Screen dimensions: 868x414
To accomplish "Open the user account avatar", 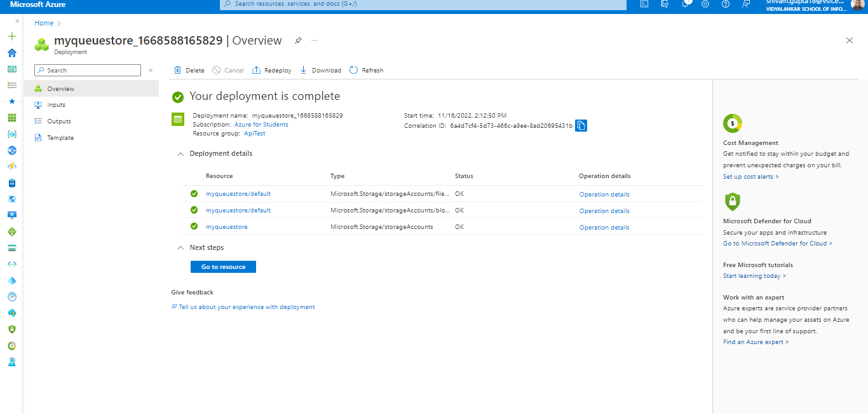I will click(x=857, y=4).
